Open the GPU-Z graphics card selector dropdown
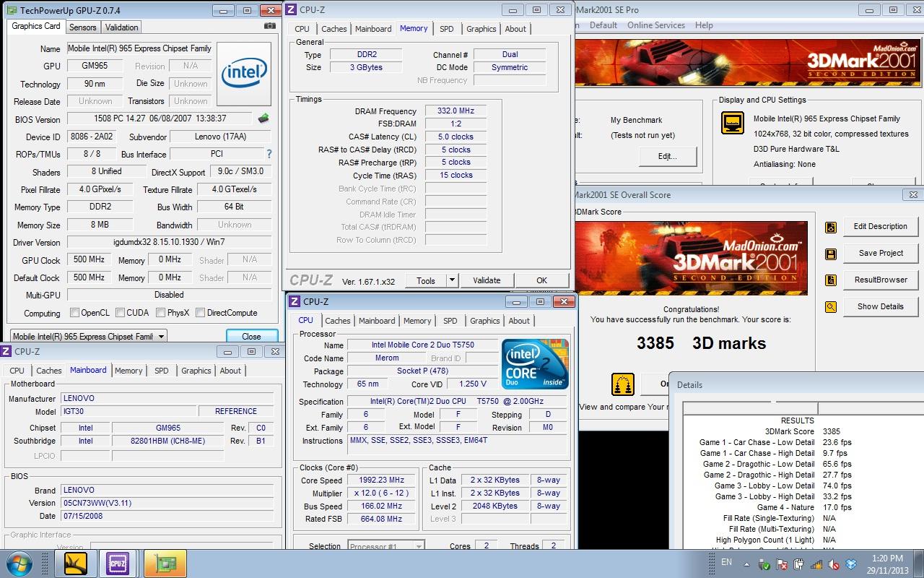This screenshot has width=924, height=578. click(89, 336)
